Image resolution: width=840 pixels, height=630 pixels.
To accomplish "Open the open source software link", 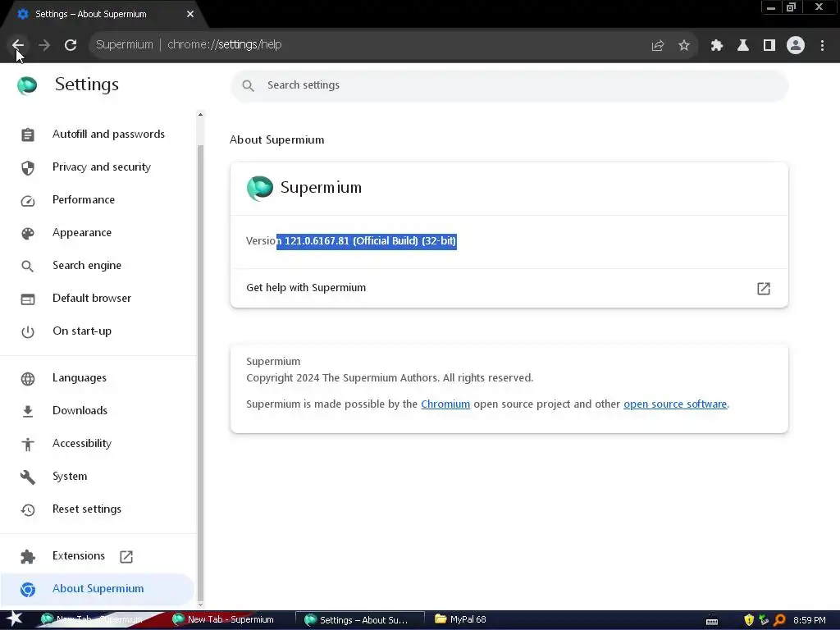I will coord(675,404).
